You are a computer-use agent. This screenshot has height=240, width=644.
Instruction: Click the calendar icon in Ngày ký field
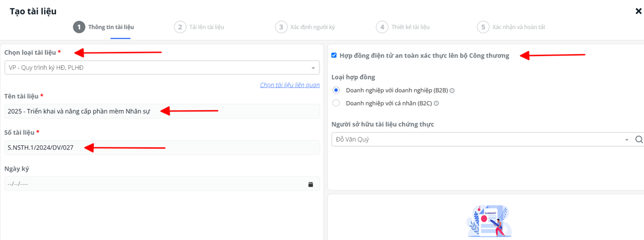[311, 185]
